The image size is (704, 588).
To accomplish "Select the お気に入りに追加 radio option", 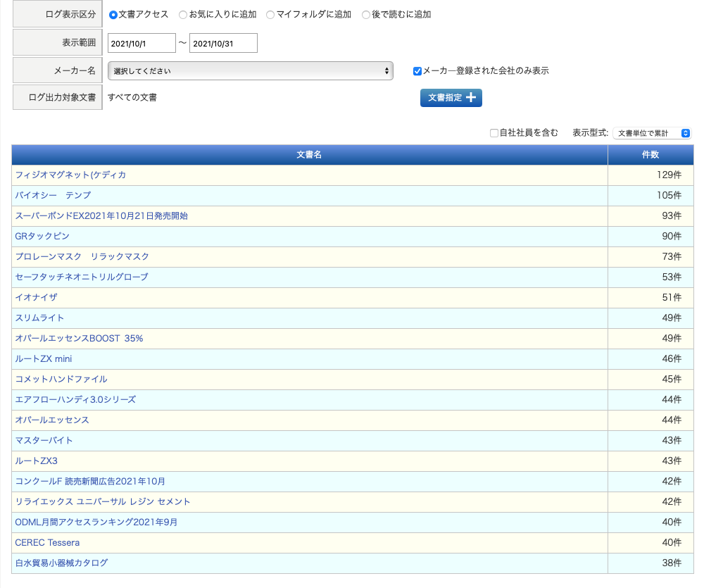I will click(183, 15).
